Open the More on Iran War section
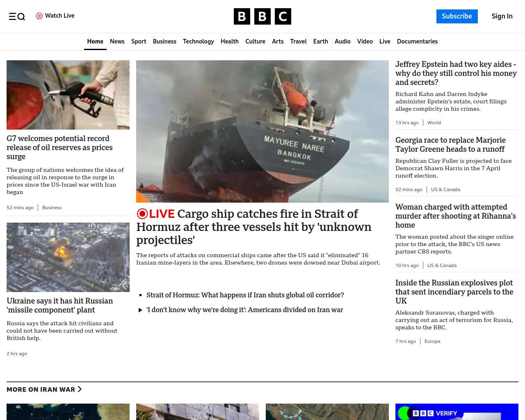 [x=44, y=389]
